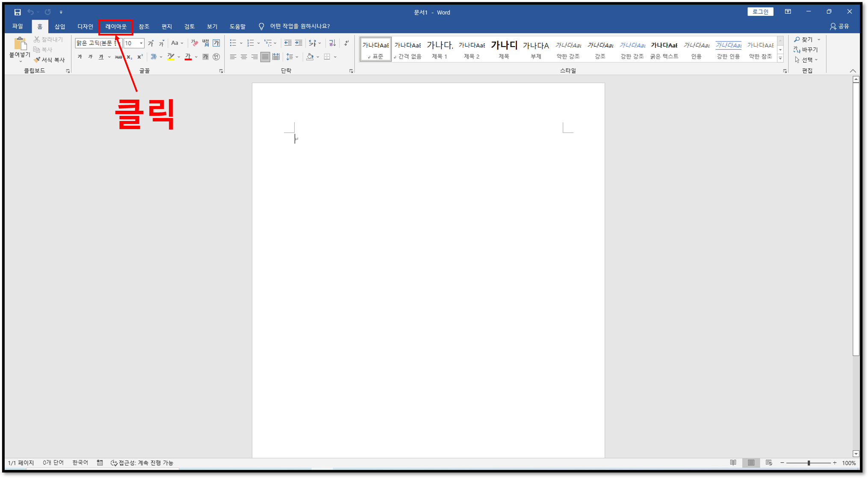Toggle italic formatting
This screenshot has width=868, height=478.
90,56
